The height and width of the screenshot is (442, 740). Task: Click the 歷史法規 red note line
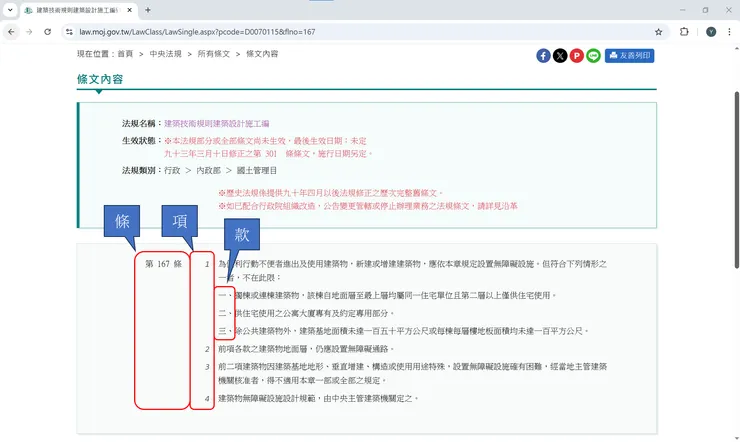(331, 193)
